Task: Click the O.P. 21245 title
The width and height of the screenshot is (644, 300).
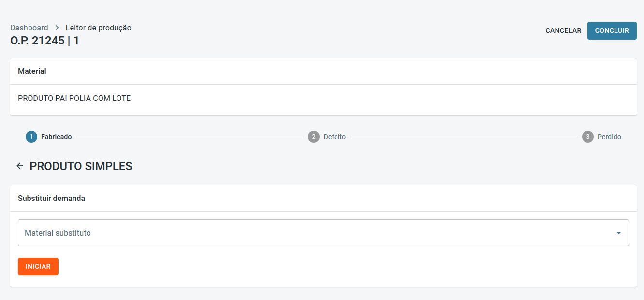Action: [44, 41]
